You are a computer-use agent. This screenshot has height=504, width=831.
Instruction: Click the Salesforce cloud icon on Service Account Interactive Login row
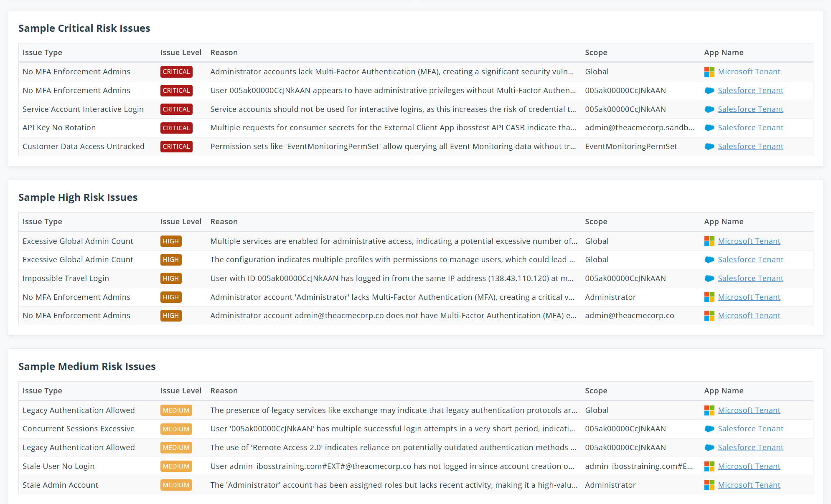click(x=709, y=109)
